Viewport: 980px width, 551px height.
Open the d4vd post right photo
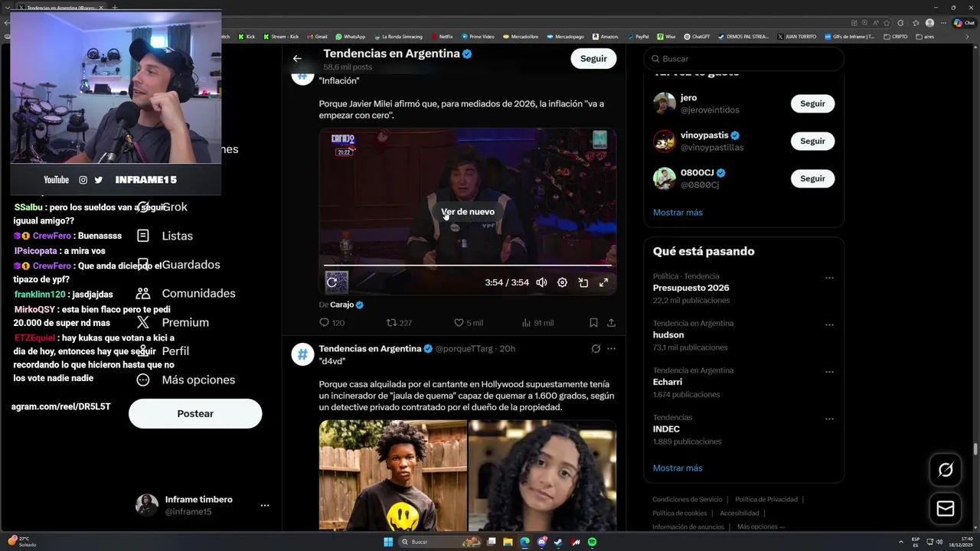point(543,475)
